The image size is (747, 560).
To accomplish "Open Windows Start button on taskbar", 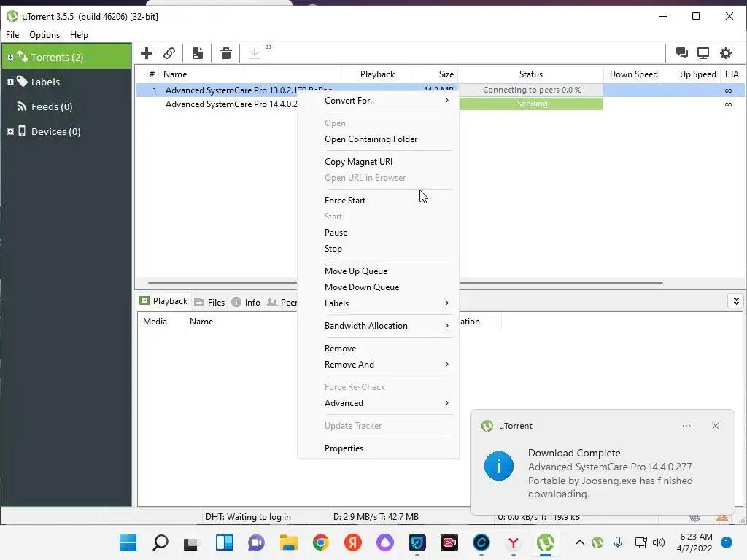I will pos(128,542).
